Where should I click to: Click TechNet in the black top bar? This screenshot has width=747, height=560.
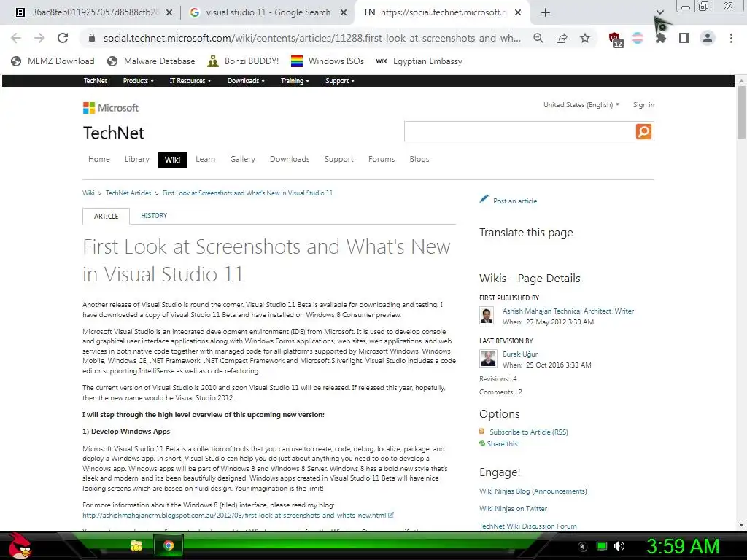[x=96, y=81]
